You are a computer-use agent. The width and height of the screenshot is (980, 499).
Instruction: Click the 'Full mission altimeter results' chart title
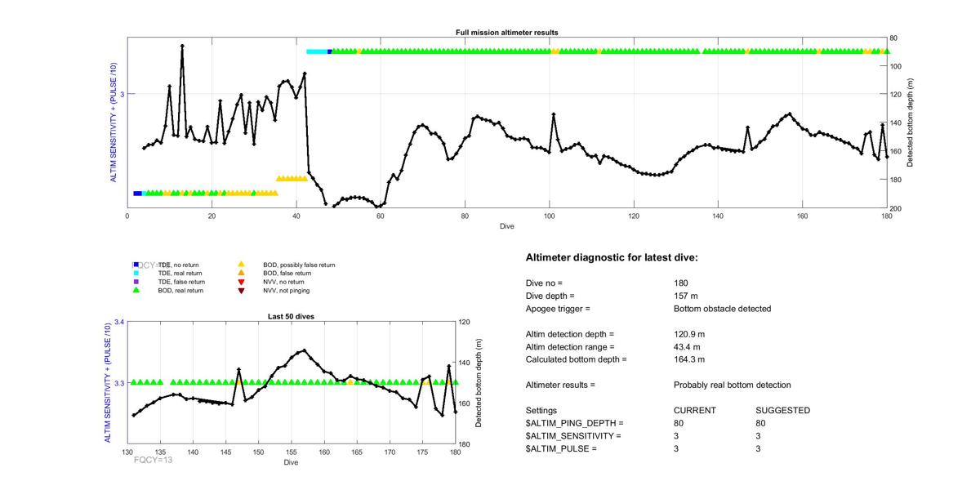[506, 33]
